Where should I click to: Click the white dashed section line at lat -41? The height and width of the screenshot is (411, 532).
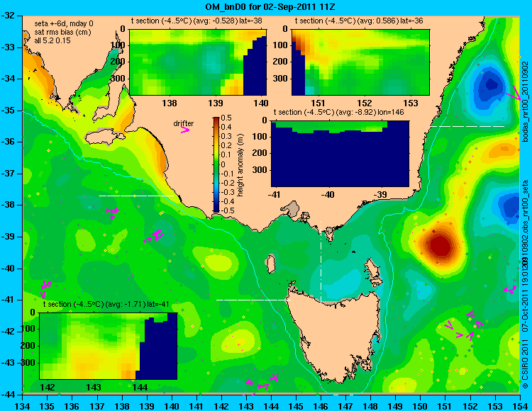[x=253, y=300]
